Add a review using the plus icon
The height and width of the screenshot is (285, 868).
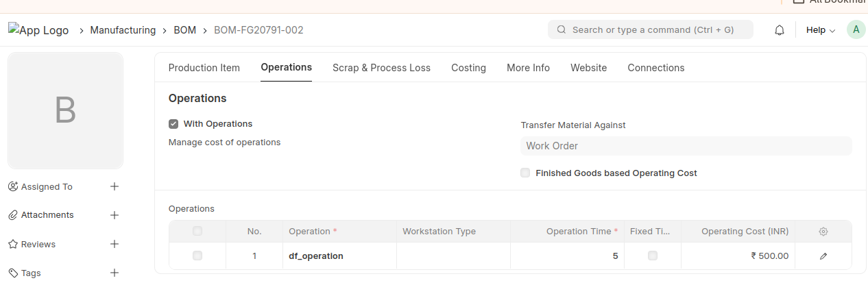coord(114,244)
